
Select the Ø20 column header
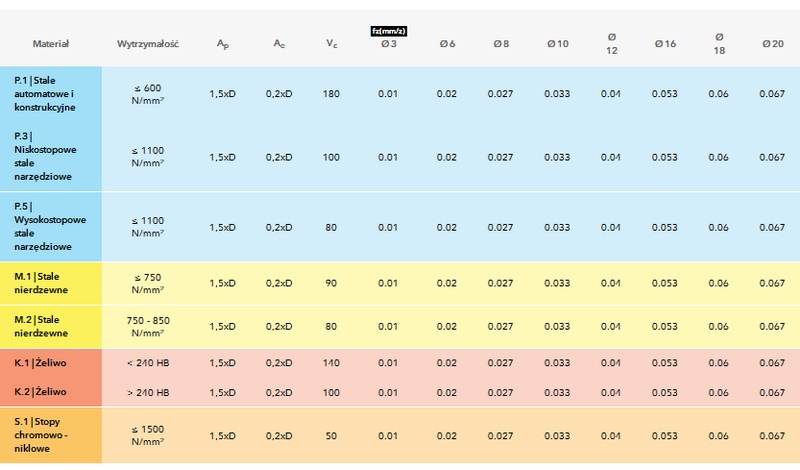771,45
